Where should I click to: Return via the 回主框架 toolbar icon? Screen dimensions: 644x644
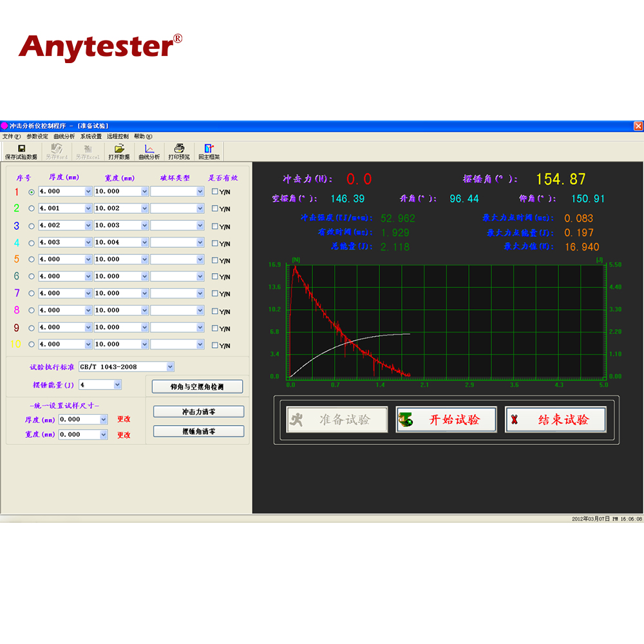tap(209, 152)
